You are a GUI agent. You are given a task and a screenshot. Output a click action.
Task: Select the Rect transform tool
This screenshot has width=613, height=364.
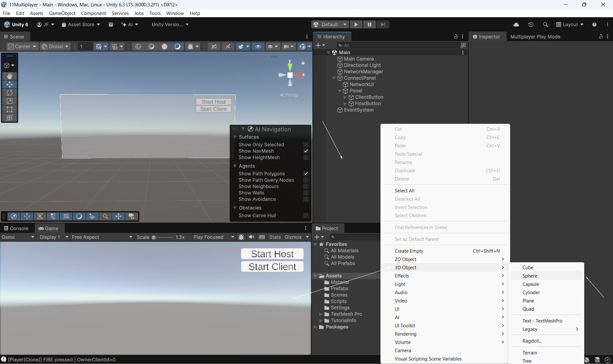click(10, 109)
